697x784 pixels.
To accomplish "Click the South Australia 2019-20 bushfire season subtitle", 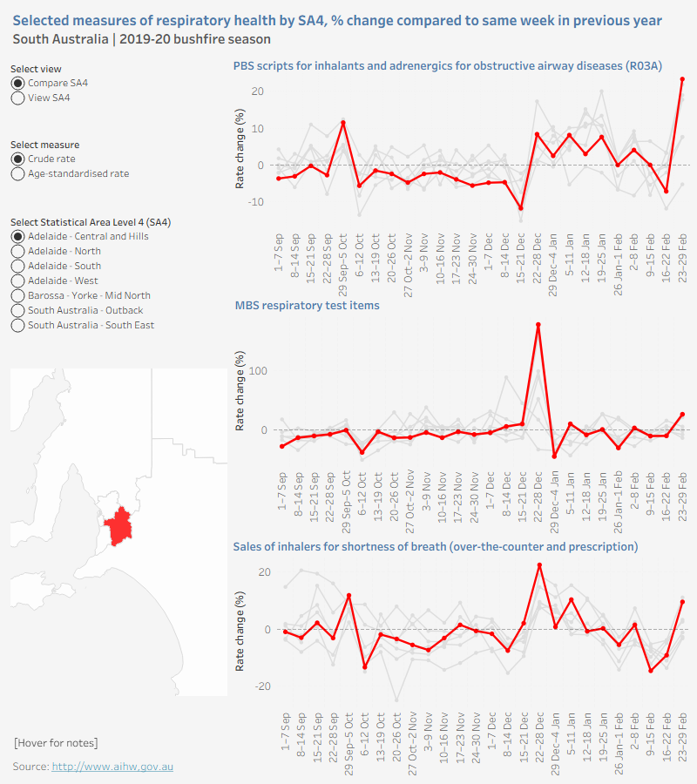I will point(141,39).
